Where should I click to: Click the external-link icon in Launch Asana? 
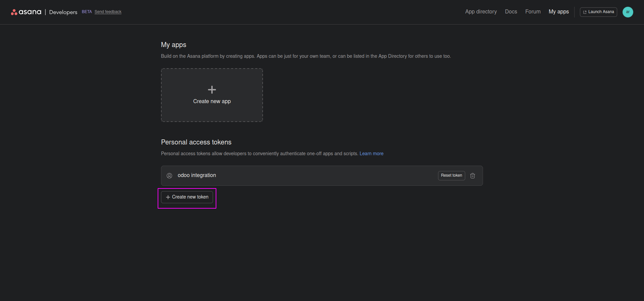coord(585,12)
